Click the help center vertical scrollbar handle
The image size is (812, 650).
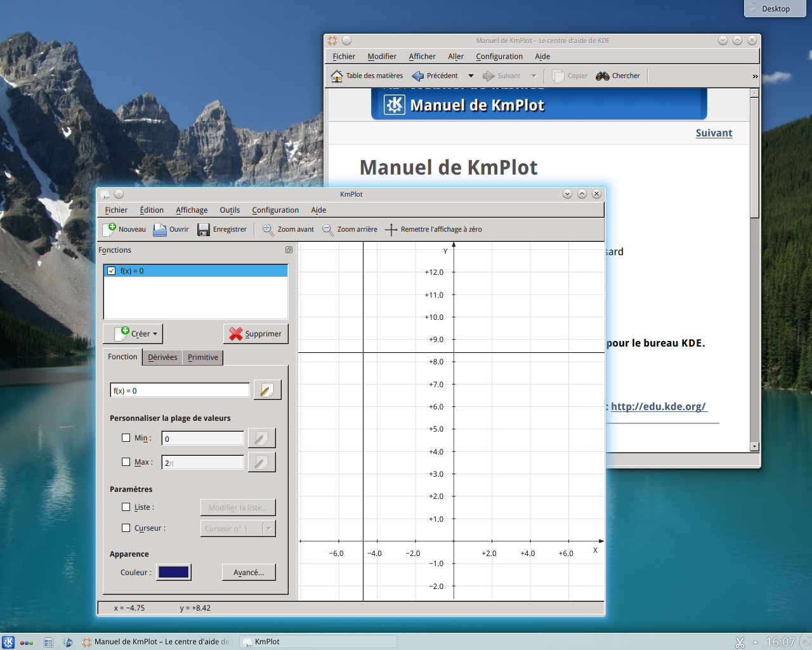(x=754, y=158)
